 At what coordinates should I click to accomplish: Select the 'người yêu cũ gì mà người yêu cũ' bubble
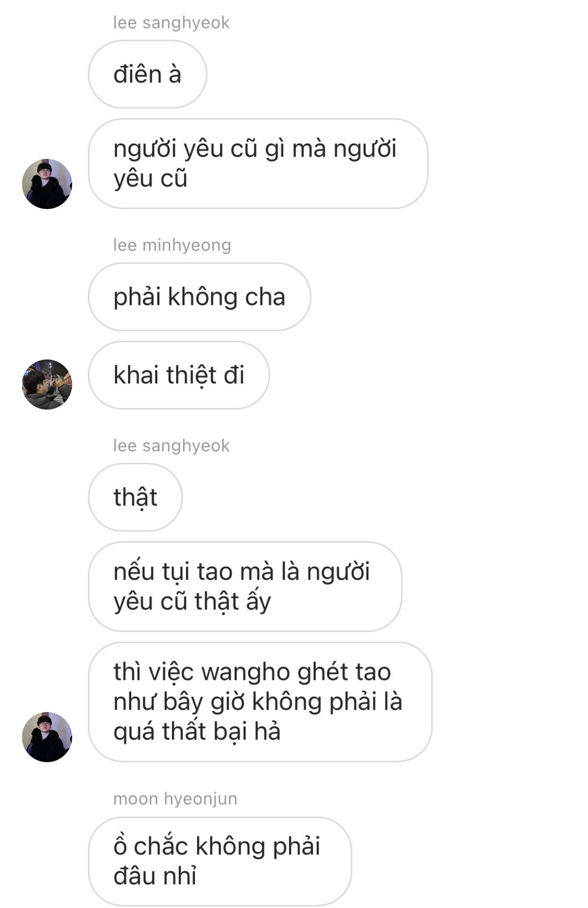[258, 163]
